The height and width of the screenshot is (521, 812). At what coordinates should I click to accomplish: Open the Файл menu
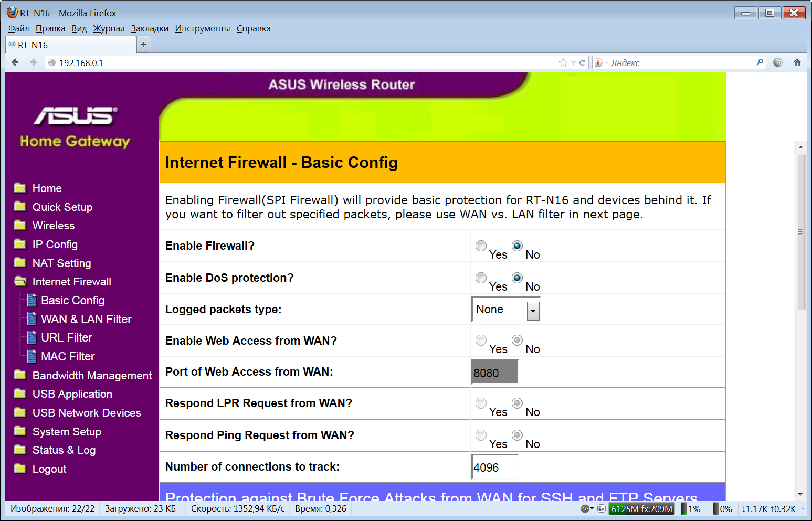pos(18,28)
